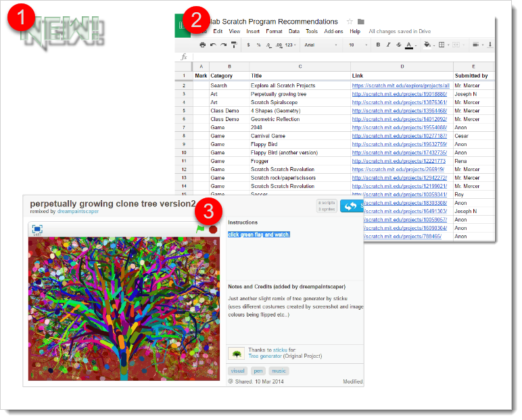Stop the Scratch project with red button
Viewport: 522px width, 420px height.
point(213,229)
